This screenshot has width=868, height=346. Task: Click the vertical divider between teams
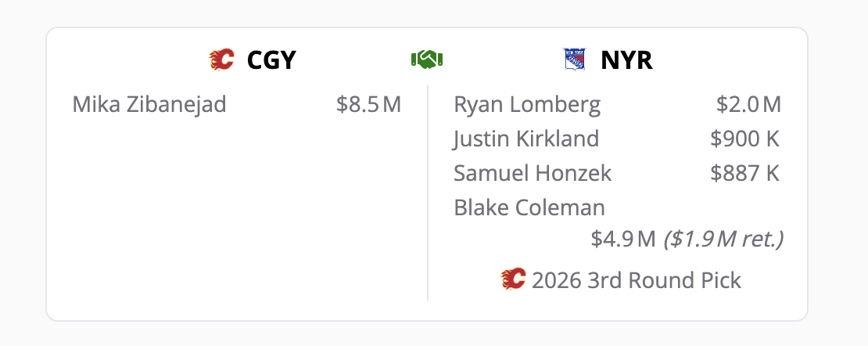click(428, 196)
